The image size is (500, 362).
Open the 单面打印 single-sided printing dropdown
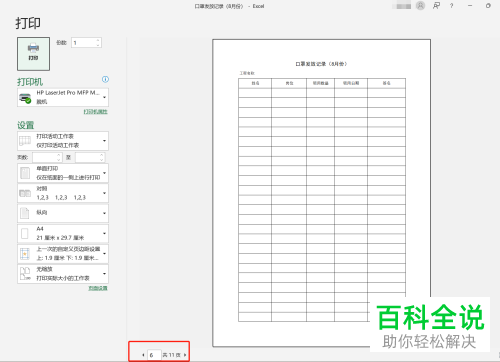(63, 173)
